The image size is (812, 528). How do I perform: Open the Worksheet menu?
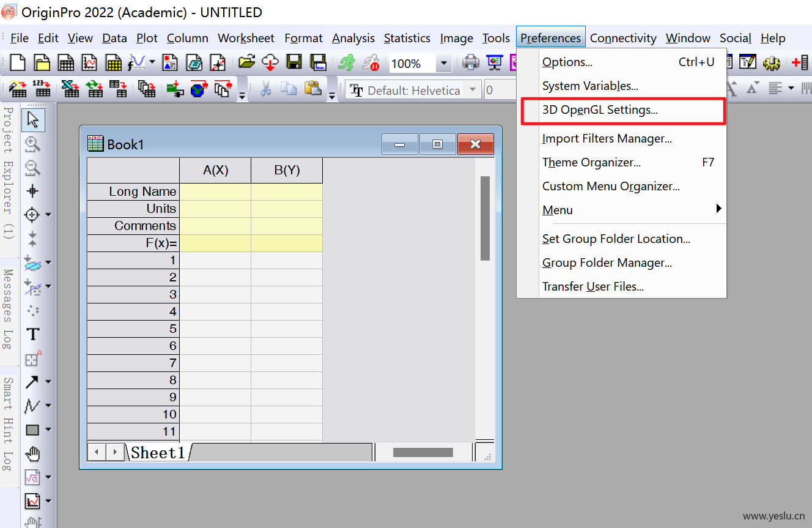click(246, 38)
